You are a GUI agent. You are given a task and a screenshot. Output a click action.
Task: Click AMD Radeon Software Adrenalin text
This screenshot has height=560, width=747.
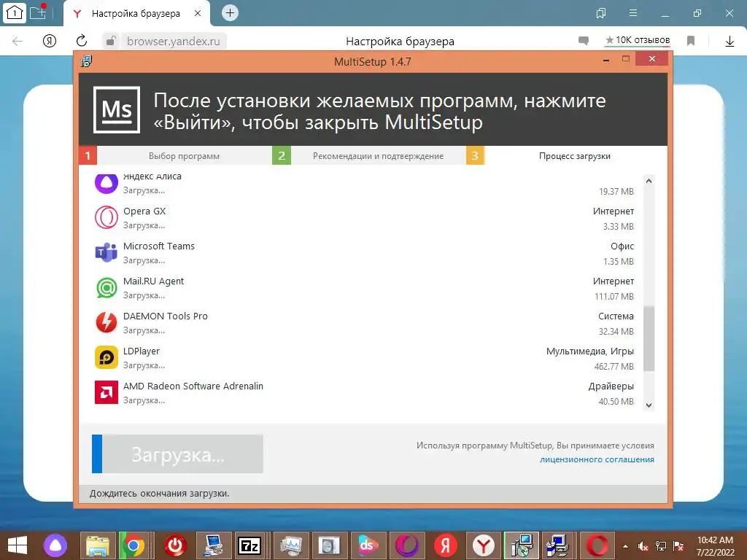coord(193,386)
